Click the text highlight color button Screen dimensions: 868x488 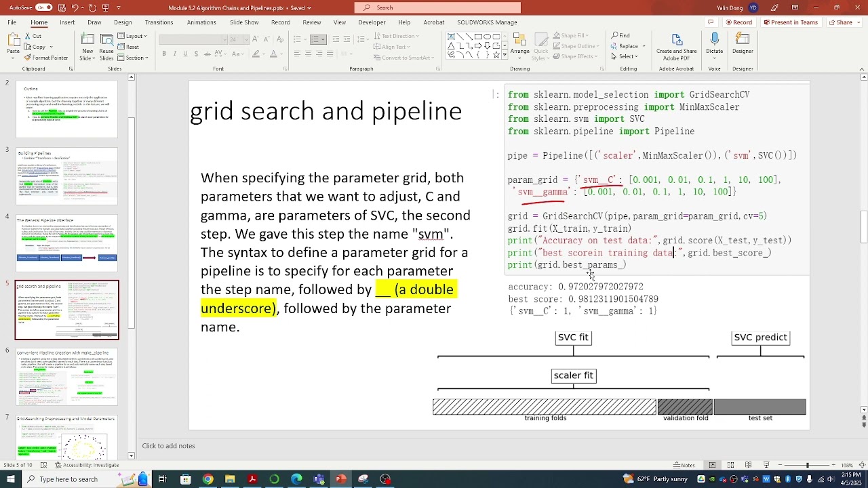pos(256,54)
